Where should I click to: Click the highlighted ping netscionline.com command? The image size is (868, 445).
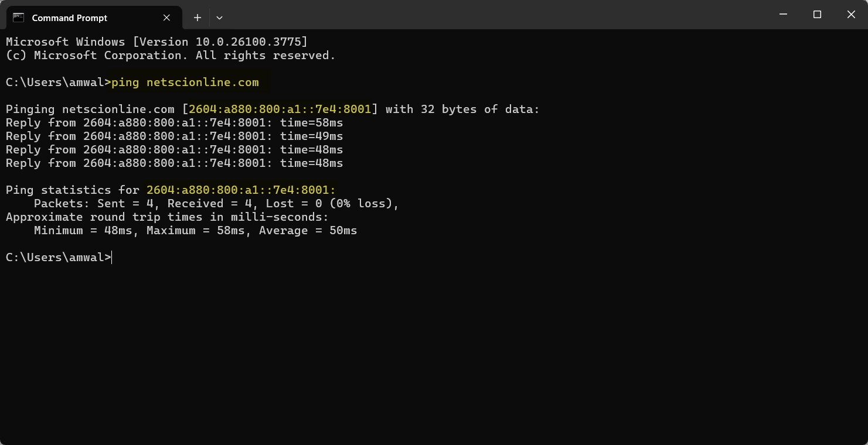click(184, 82)
